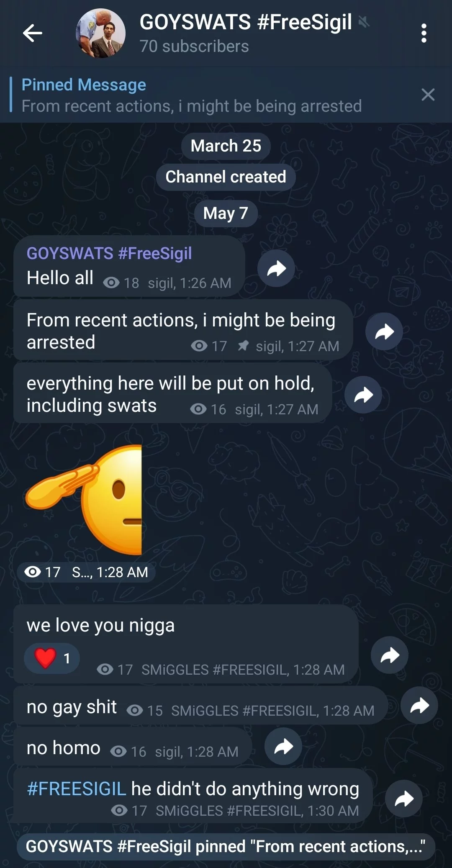Forward the "no homo" message

pyautogui.click(x=283, y=746)
